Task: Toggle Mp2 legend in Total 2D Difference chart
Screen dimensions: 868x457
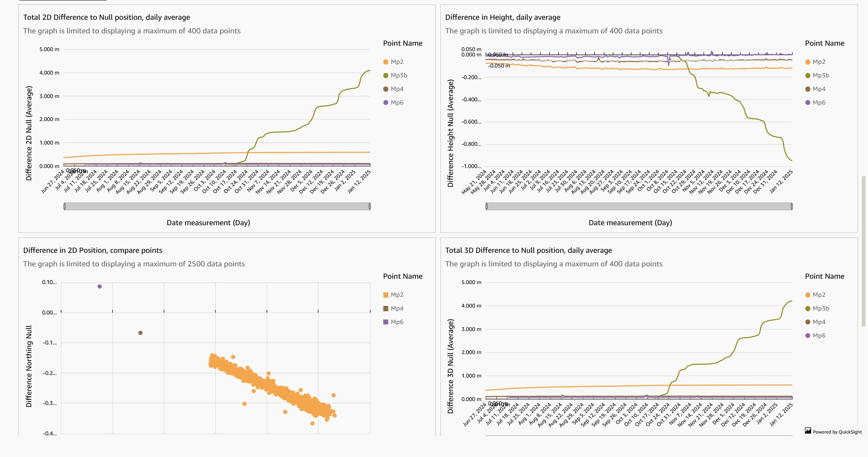Action: [x=396, y=62]
